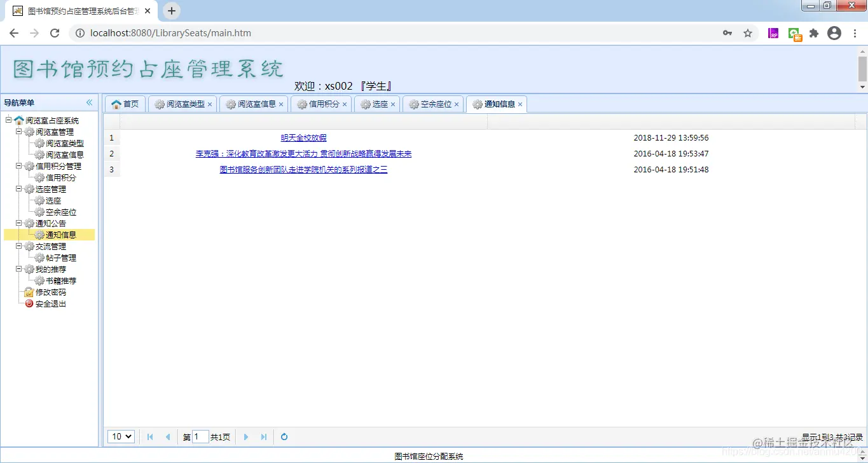
Task: Click the browser address bar URL
Action: click(170, 33)
